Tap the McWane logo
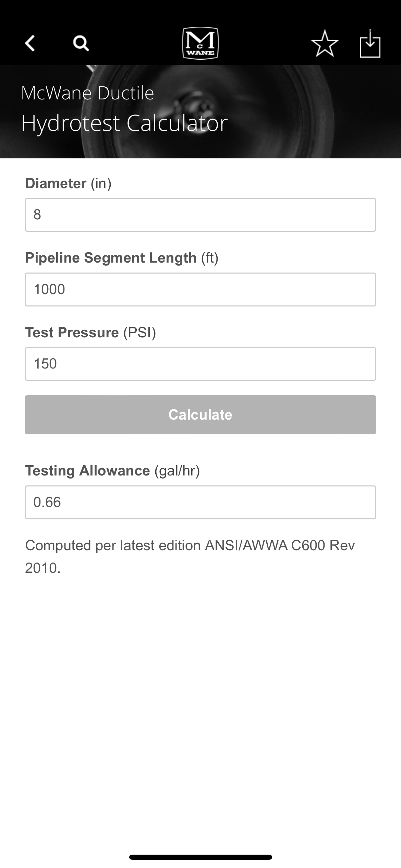 click(x=200, y=43)
